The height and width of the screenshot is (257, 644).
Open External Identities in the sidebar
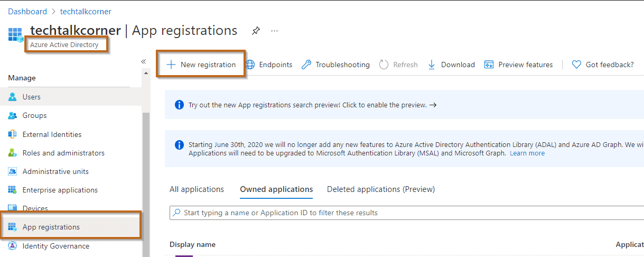[71, 134]
